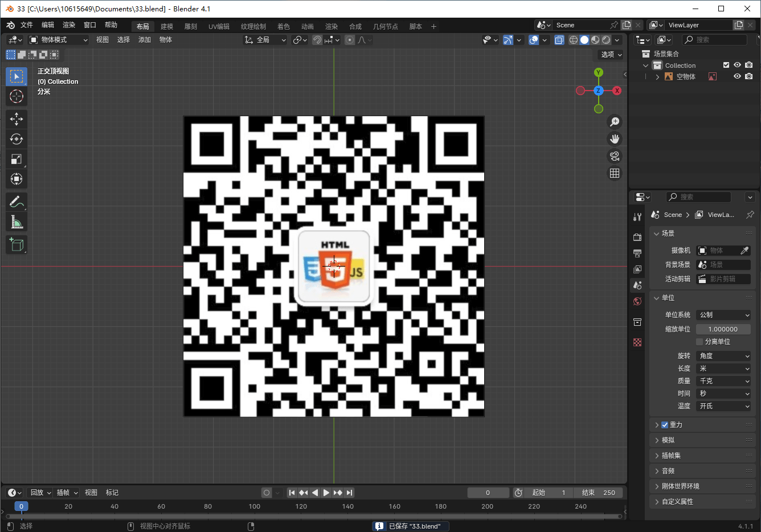
Task: Expand the 空物体 tree item
Action: click(657, 76)
